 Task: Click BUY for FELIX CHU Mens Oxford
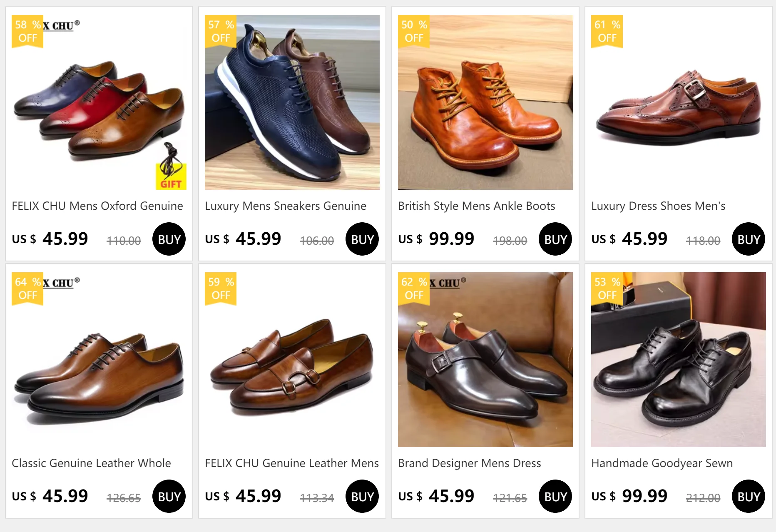[x=169, y=239]
